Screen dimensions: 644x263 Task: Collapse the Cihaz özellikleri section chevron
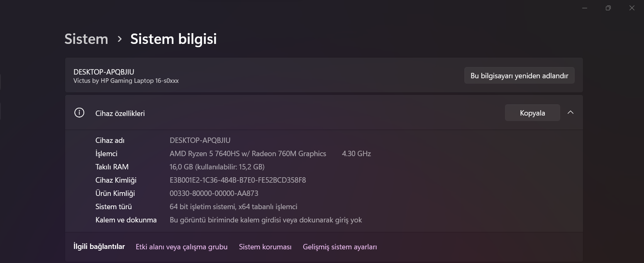571,113
